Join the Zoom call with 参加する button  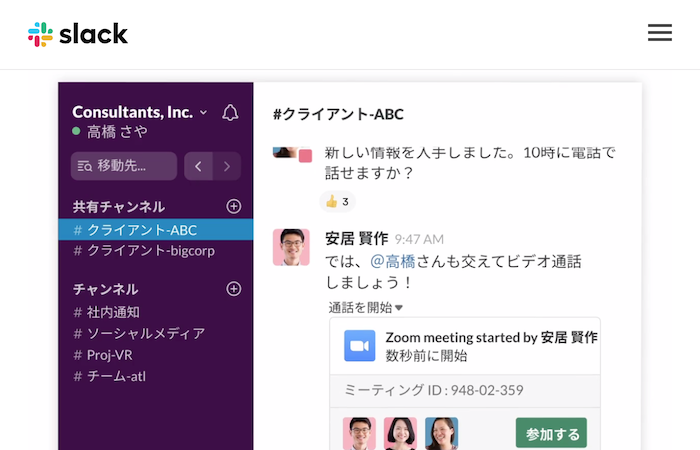551,433
